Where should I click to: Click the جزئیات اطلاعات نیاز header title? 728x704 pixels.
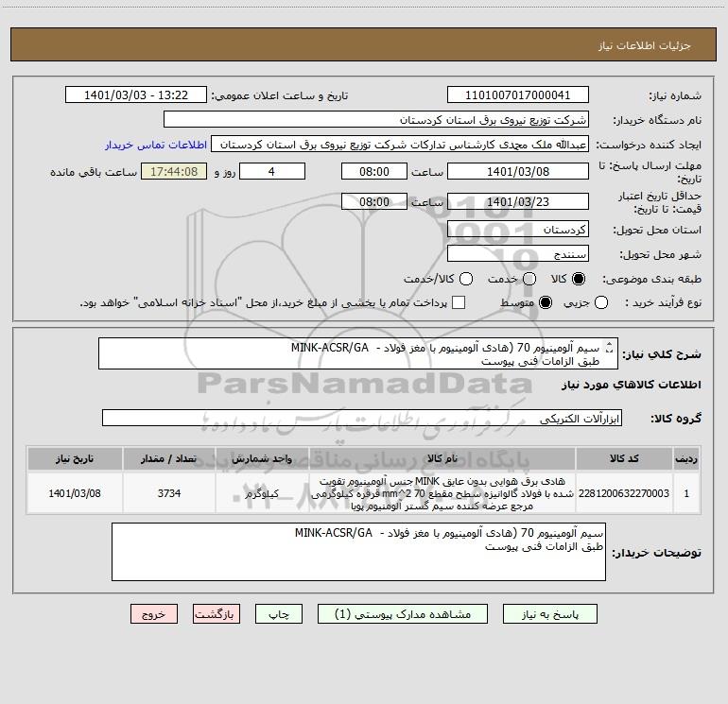[645, 45]
